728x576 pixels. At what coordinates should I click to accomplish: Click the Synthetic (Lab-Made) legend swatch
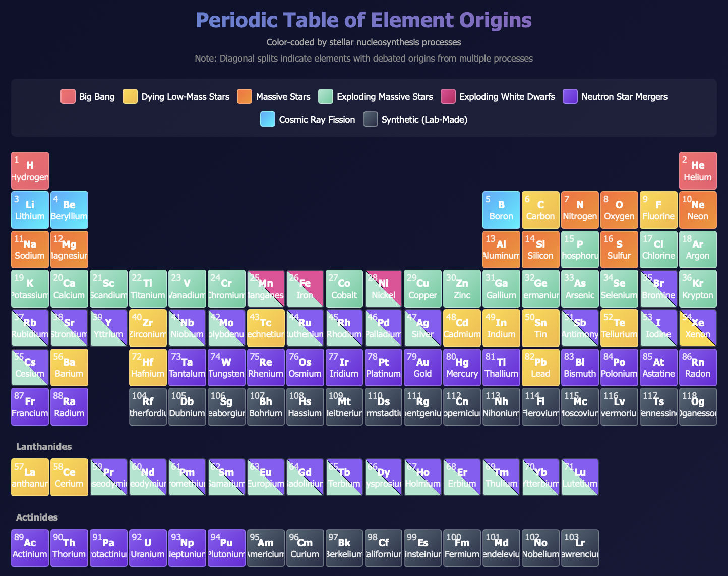pyautogui.click(x=371, y=119)
